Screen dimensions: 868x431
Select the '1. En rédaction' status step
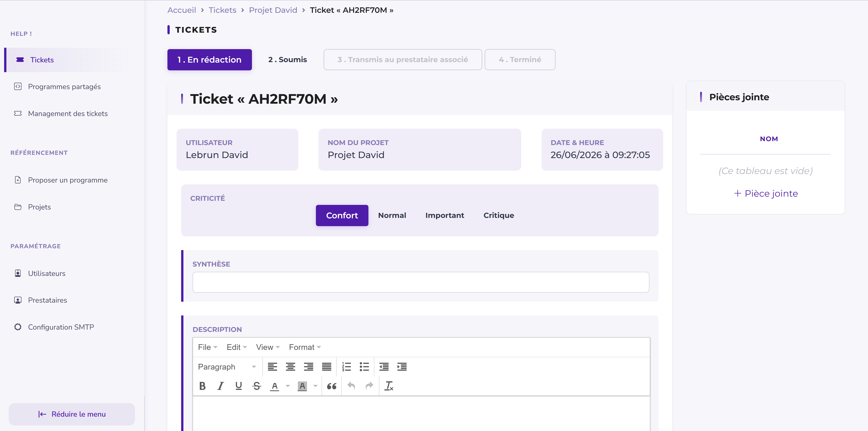210,60
